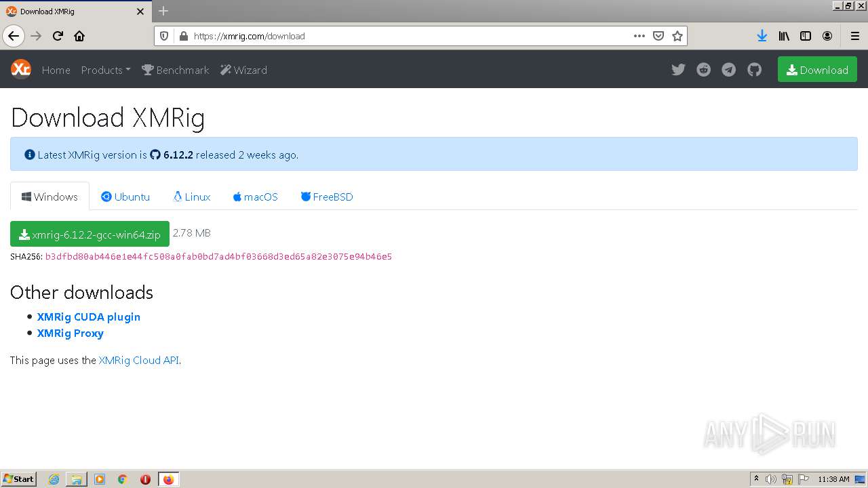Switch to the FreeBSD tab

click(327, 197)
